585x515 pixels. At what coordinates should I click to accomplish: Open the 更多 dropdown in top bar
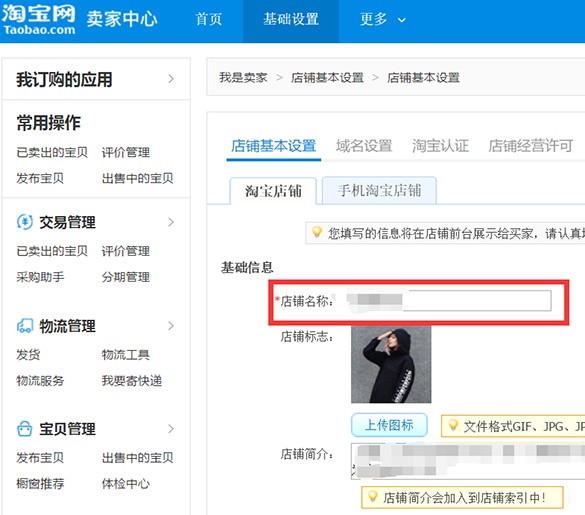[x=382, y=19]
